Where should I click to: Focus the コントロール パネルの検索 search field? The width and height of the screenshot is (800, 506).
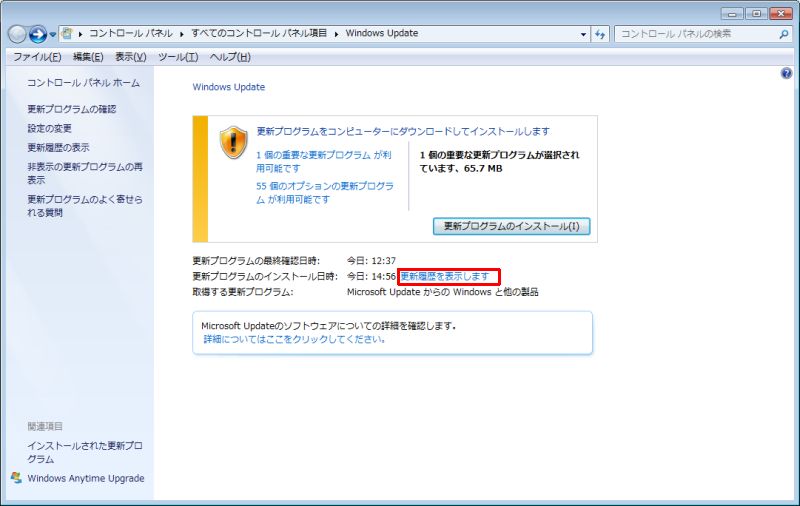coord(704,34)
